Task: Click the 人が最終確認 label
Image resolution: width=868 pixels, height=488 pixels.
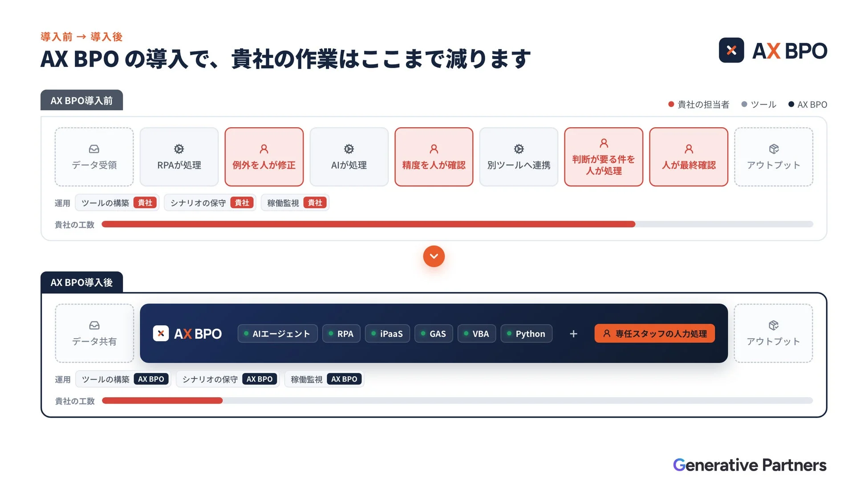Action: (x=689, y=165)
